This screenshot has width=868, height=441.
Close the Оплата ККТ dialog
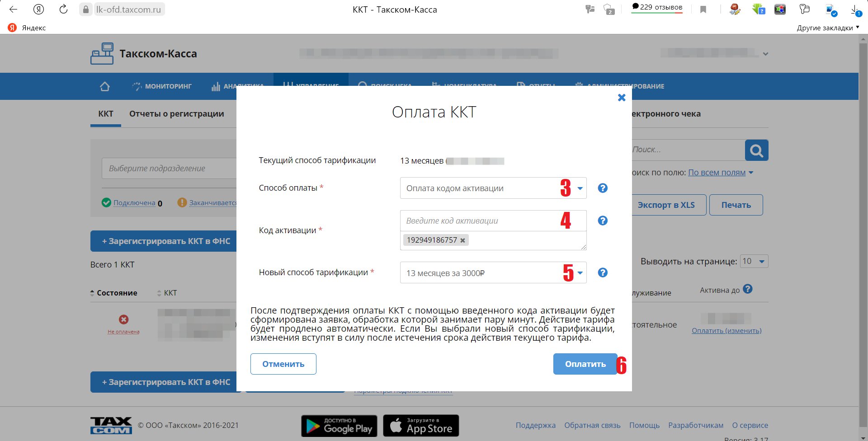[x=622, y=98]
